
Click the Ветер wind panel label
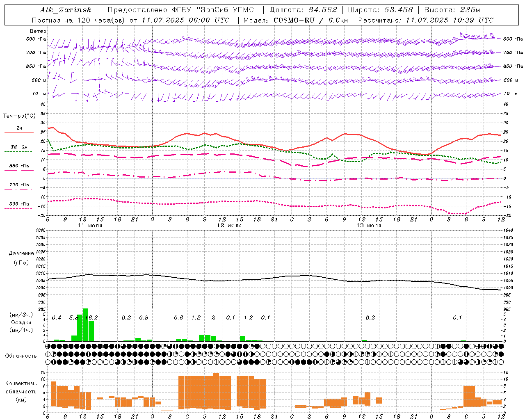click(x=38, y=31)
